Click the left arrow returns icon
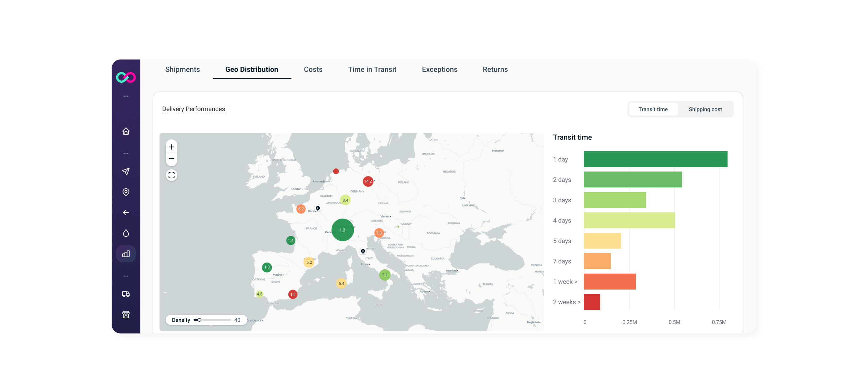Screen dimensions: 868x392 [126, 213]
